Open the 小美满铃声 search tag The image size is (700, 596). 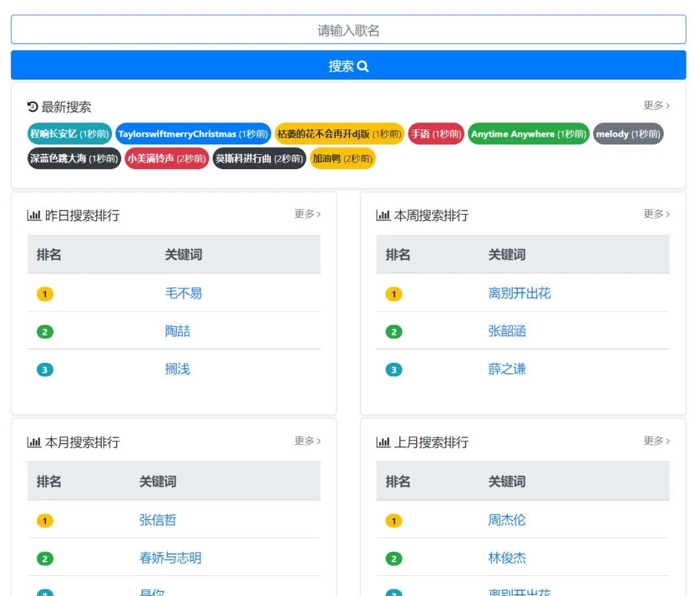(167, 158)
